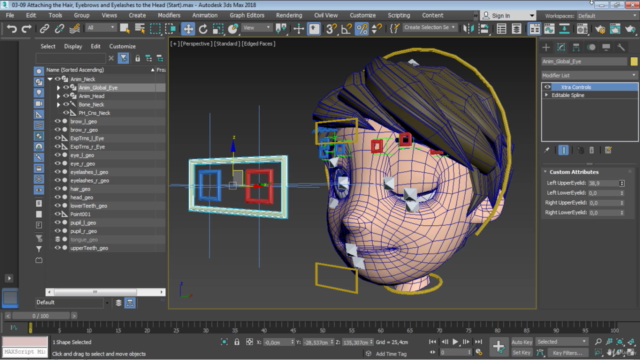Screen dimensions: 640x360
Task: Click the time slider 0 / 100
Action: coord(41,316)
